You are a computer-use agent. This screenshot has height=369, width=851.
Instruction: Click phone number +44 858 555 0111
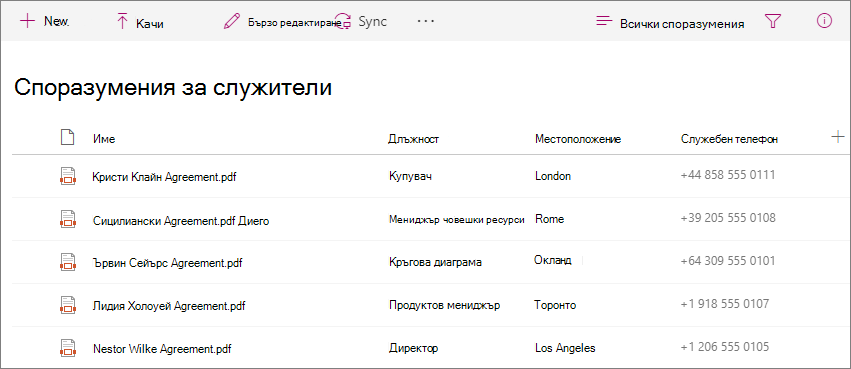728,175
